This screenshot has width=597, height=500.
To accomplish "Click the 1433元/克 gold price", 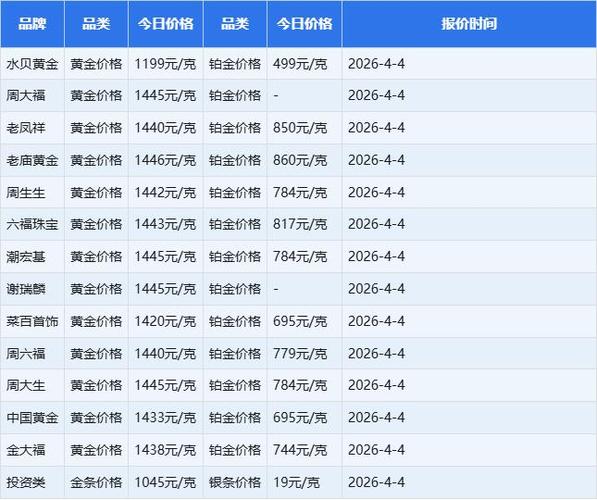I will (x=165, y=417).
